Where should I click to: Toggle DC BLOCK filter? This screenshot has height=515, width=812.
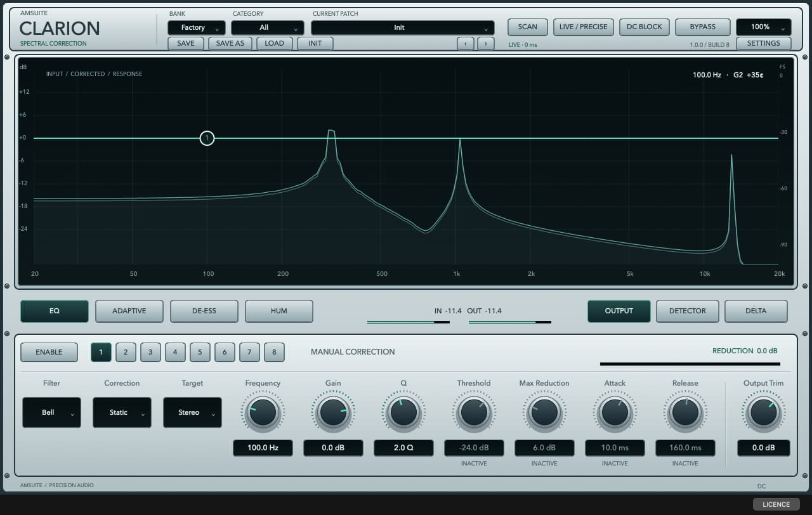tap(645, 27)
